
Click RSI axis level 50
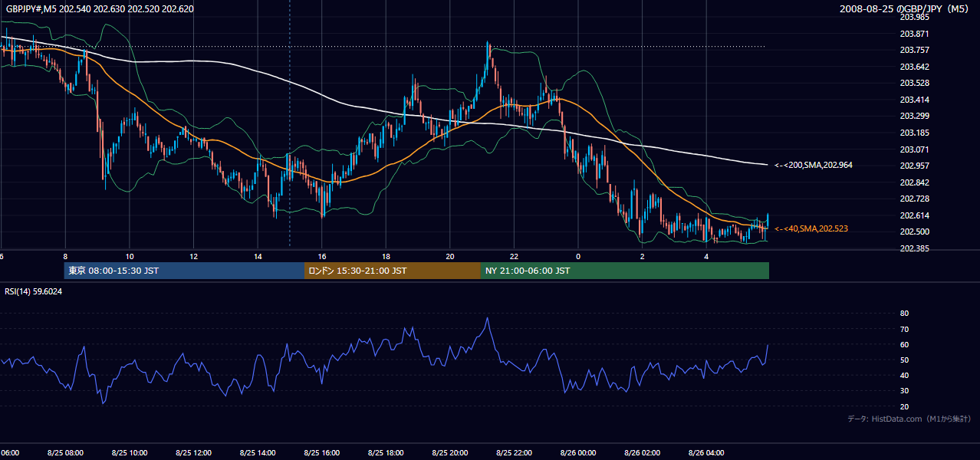coord(904,360)
